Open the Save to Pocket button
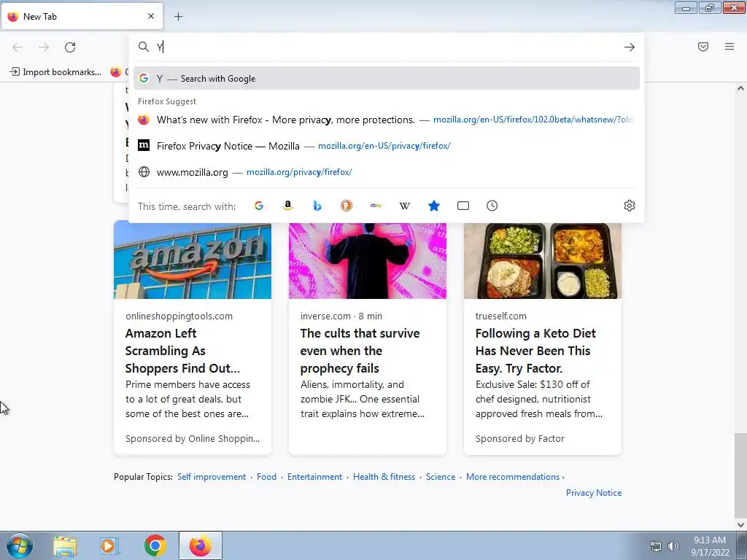Screen dimensions: 747x560 [x=703, y=47]
